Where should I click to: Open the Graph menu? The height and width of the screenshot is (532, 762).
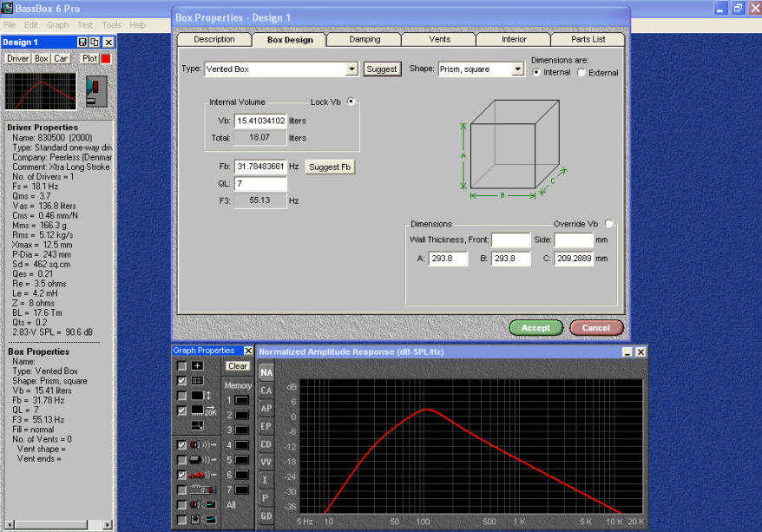pos(58,25)
